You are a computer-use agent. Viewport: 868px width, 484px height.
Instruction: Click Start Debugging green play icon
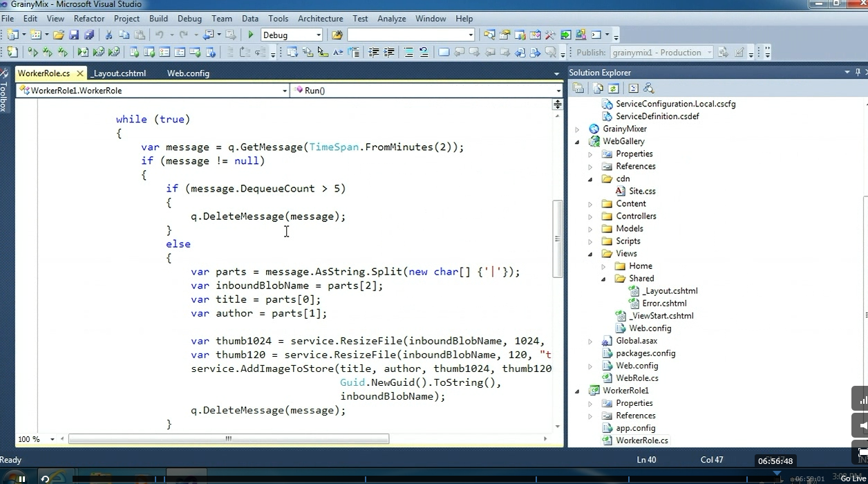(x=251, y=35)
